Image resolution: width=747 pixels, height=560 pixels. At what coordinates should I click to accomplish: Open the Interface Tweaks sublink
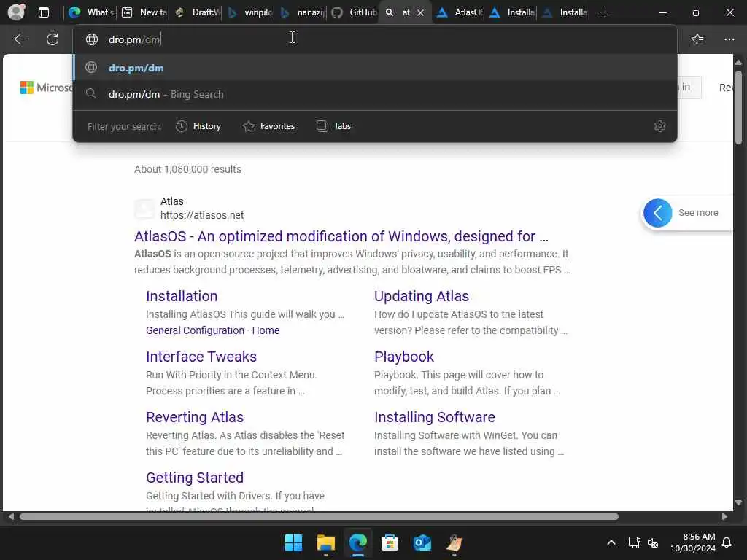tap(201, 357)
